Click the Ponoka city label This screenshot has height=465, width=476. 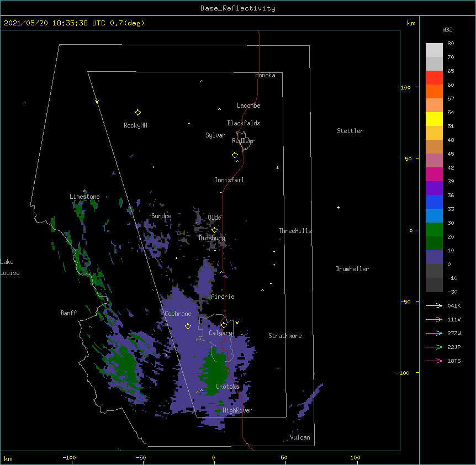point(265,75)
